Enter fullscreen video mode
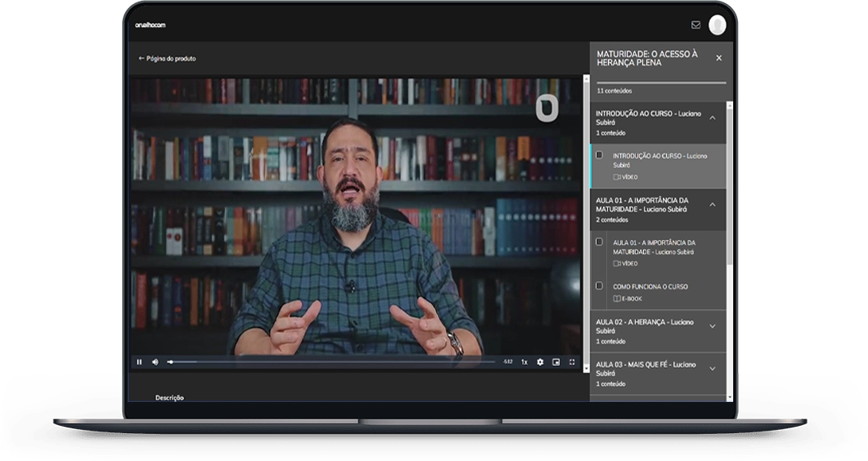Image resolution: width=868 pixels, height=461 pixels. tap(572, 362)
